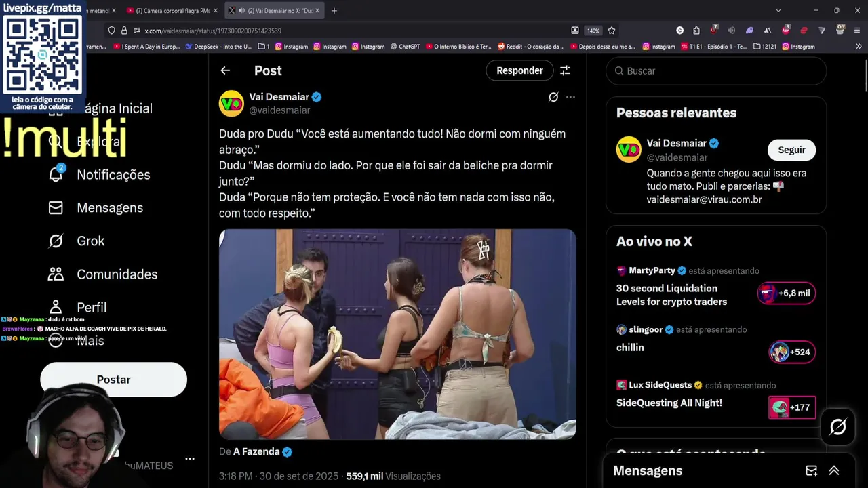The image size is (868, 488).
Task: Open slingoor's chillin live broadcast
Action: coord(630,347)
